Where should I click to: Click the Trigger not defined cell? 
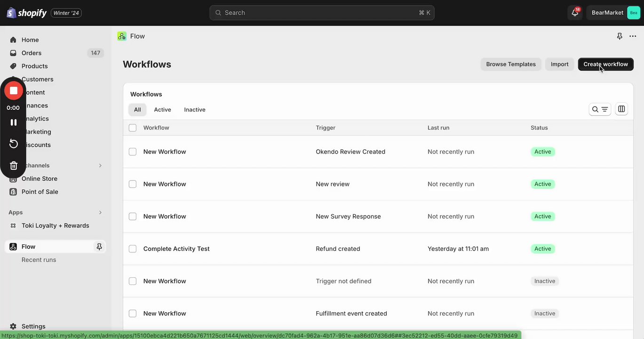343,281
